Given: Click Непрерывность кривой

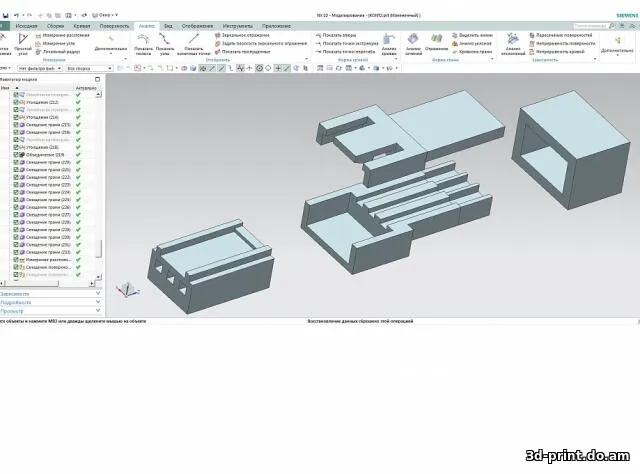Looking at the screenshot, I should (x=557, y=52).
